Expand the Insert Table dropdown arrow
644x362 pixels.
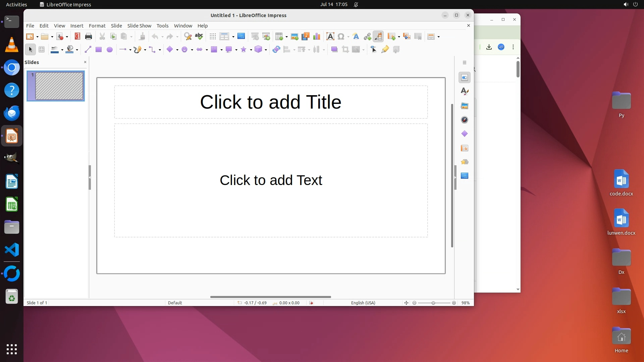coord(286,37)
